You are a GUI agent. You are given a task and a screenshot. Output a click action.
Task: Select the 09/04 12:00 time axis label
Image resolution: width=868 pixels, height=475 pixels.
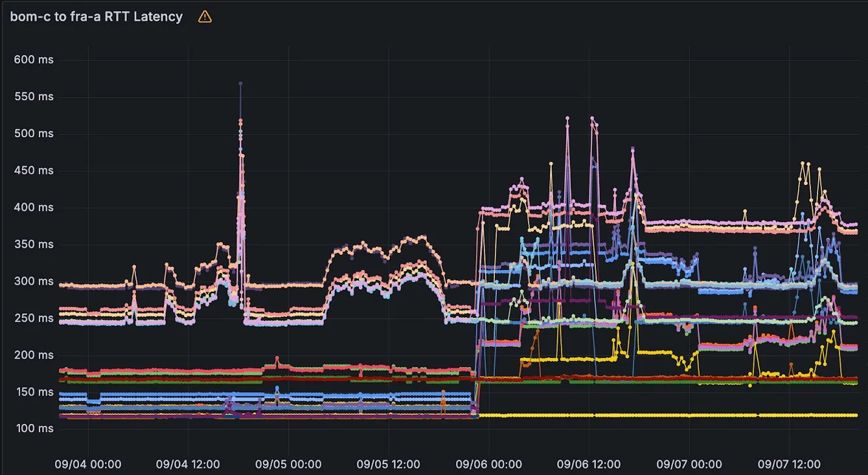tap(188, 464)
